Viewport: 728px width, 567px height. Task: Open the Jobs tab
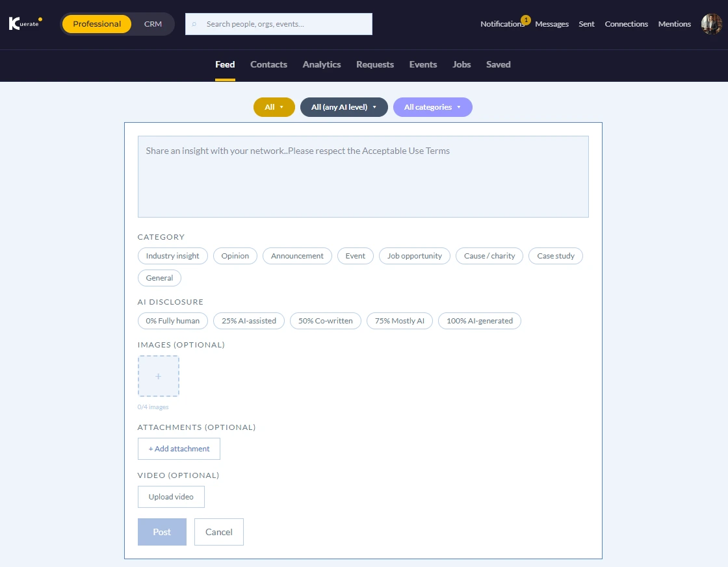[461, 64]
